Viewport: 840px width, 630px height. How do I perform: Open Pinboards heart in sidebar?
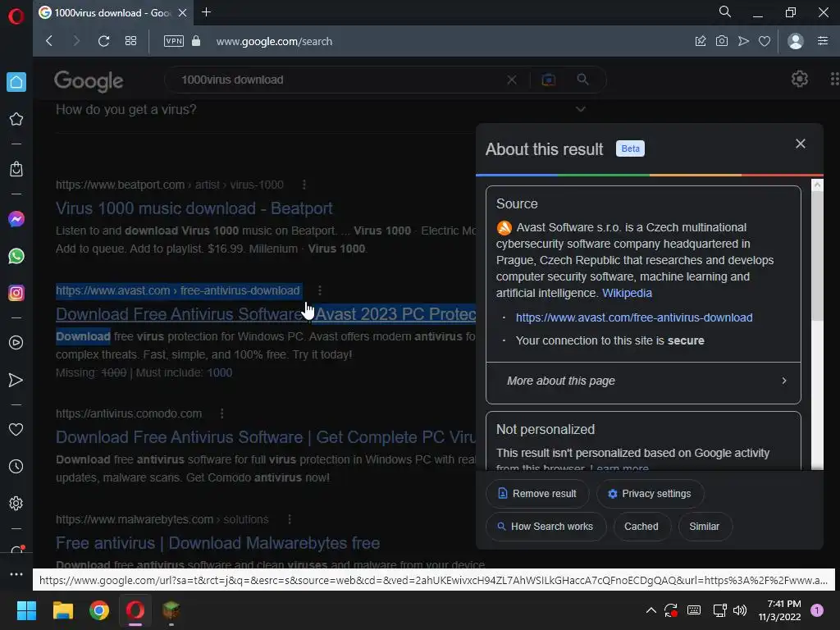tap(16, 430)
